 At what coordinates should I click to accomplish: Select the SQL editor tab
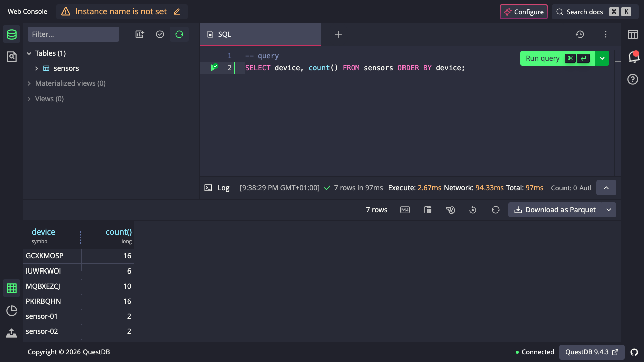[x=261, y=34]
